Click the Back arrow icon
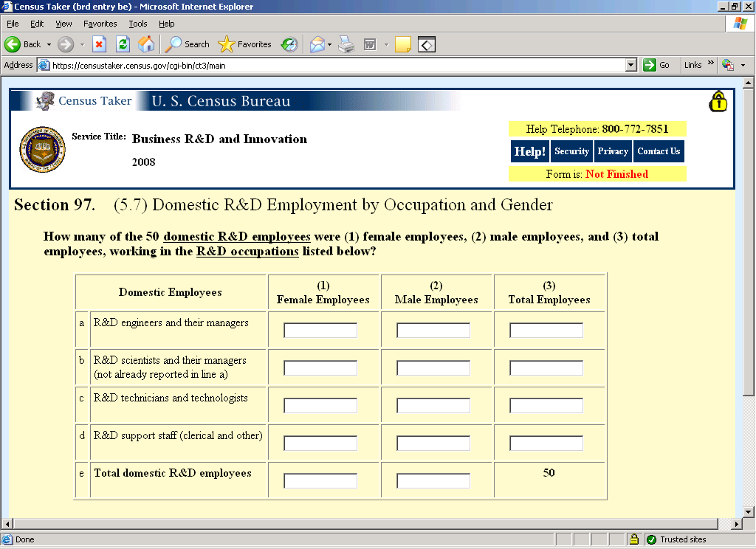Screen dimensions: 756x549 13,44
